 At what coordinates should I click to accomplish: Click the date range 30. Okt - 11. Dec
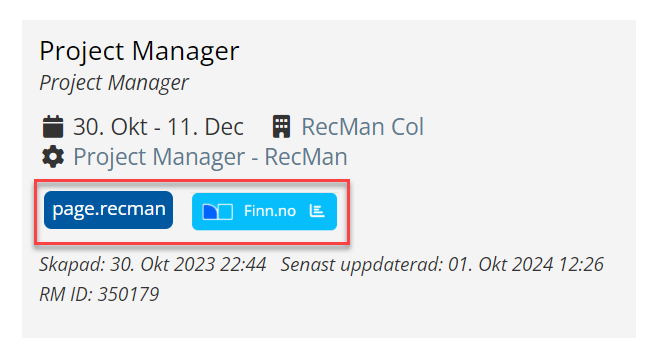pos(158,127)
